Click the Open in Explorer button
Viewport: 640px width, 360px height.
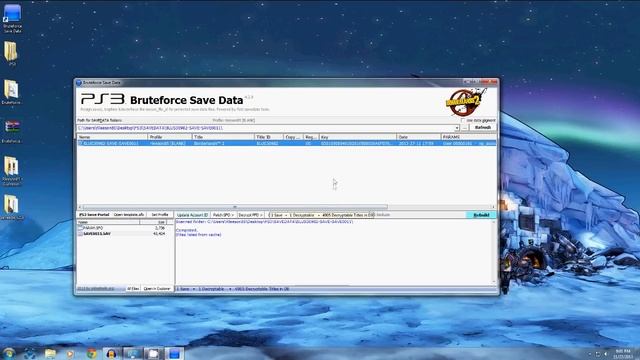(x=157, y=289)
